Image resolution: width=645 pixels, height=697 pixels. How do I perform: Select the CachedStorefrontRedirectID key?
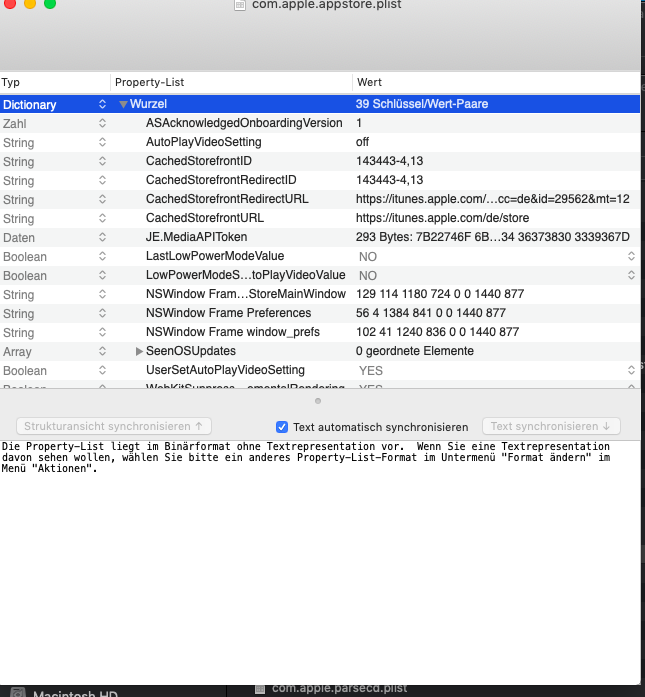pos(221,180)
